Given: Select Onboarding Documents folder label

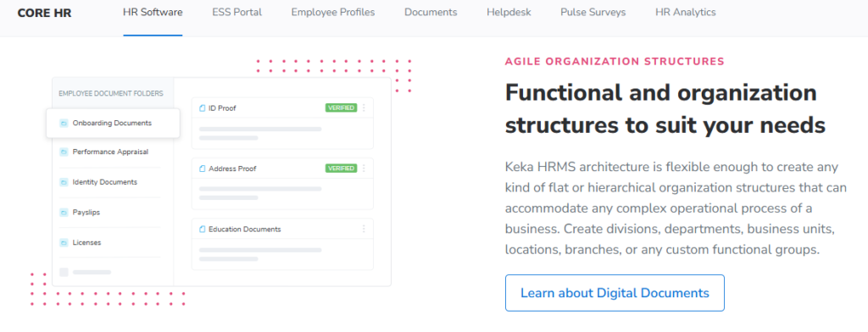Looking at the screenshot, I should click(112, 124).
